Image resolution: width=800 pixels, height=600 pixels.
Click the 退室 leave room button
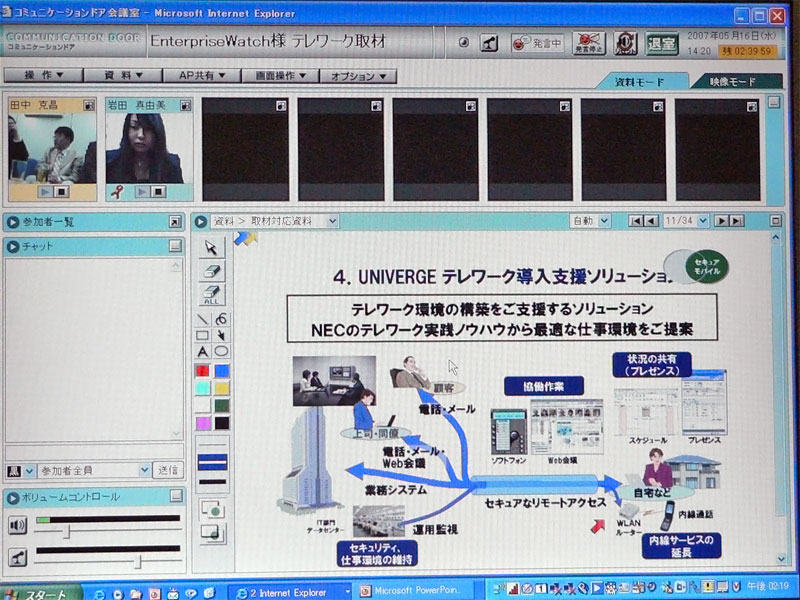point(661,43)
